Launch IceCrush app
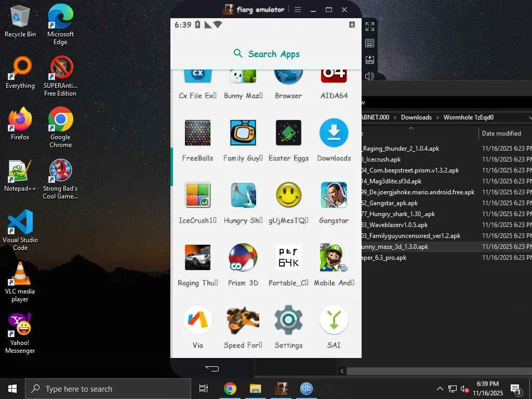This screenshot has width=532, height=399. pos(198,203)
